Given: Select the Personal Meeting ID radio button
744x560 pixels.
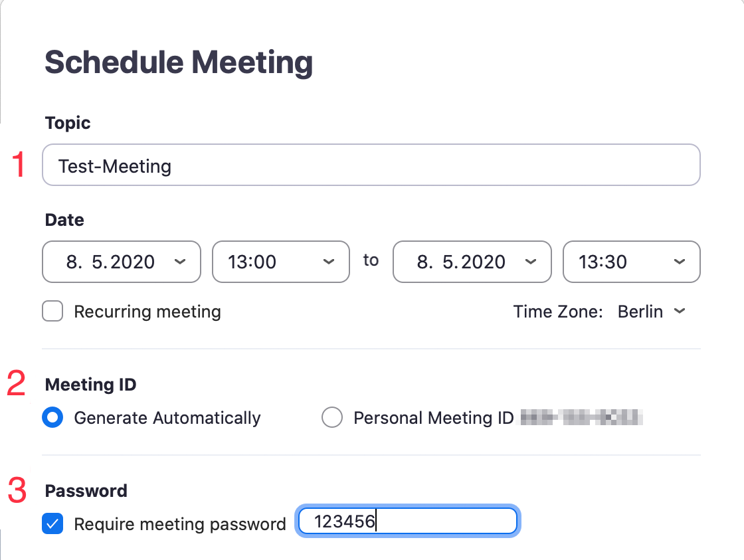Looking at the screenshot, I should [x=331, y=418].
